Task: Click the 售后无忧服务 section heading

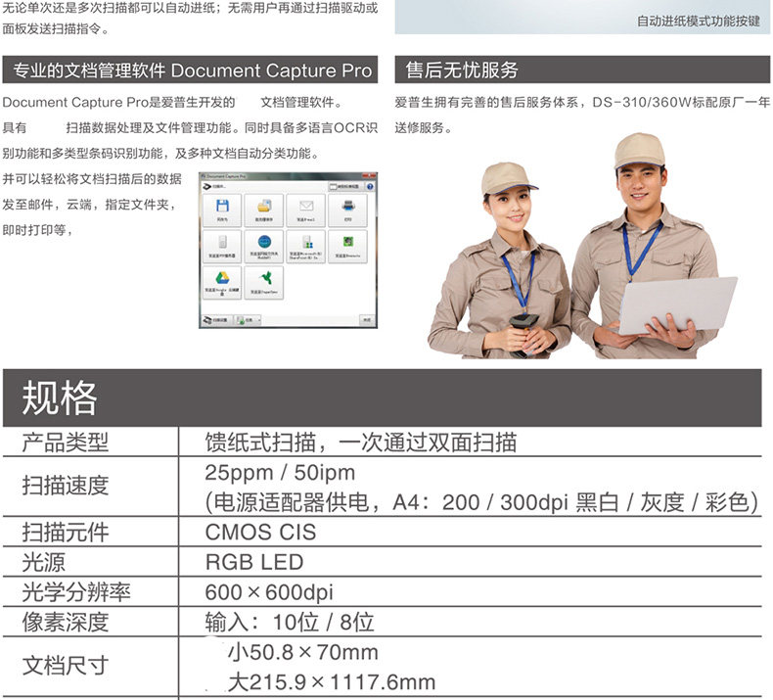Action: 582,70
